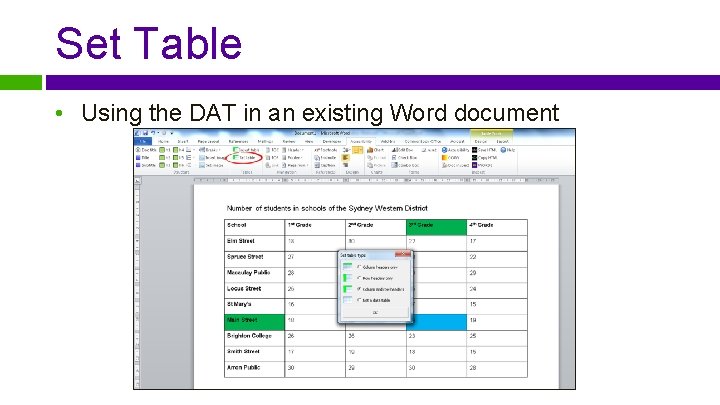This screenshot has height=405, width=720.
Task: Switch to the References tab
Action: click(238, 141)
